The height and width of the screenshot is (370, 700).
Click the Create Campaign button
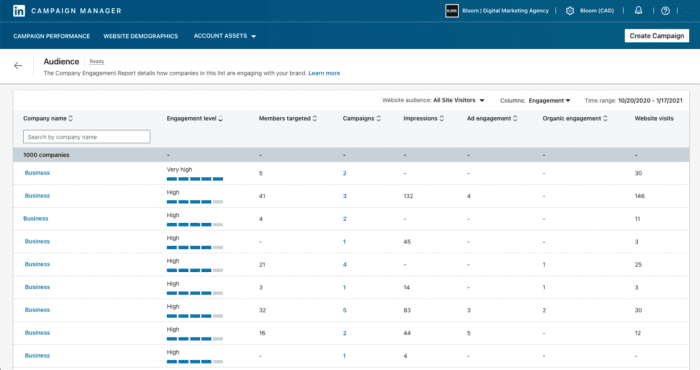point(657,36)
